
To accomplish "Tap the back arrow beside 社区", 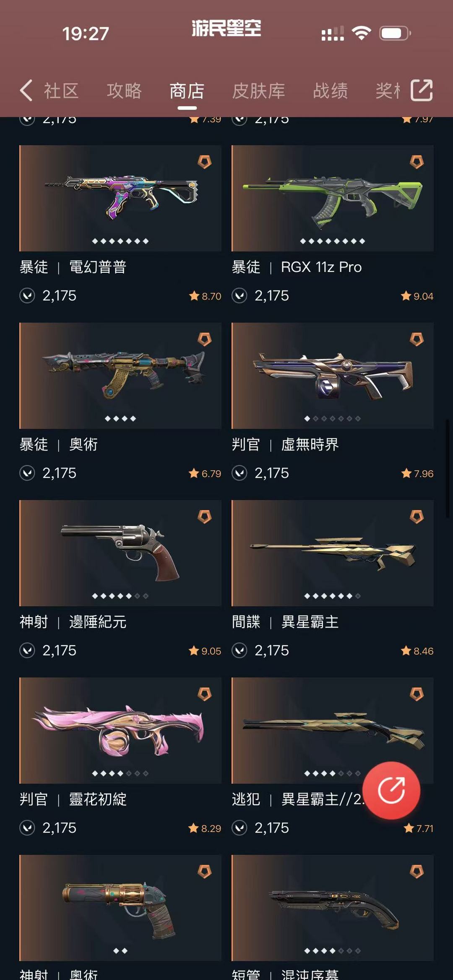I will [x=26, y=91].
